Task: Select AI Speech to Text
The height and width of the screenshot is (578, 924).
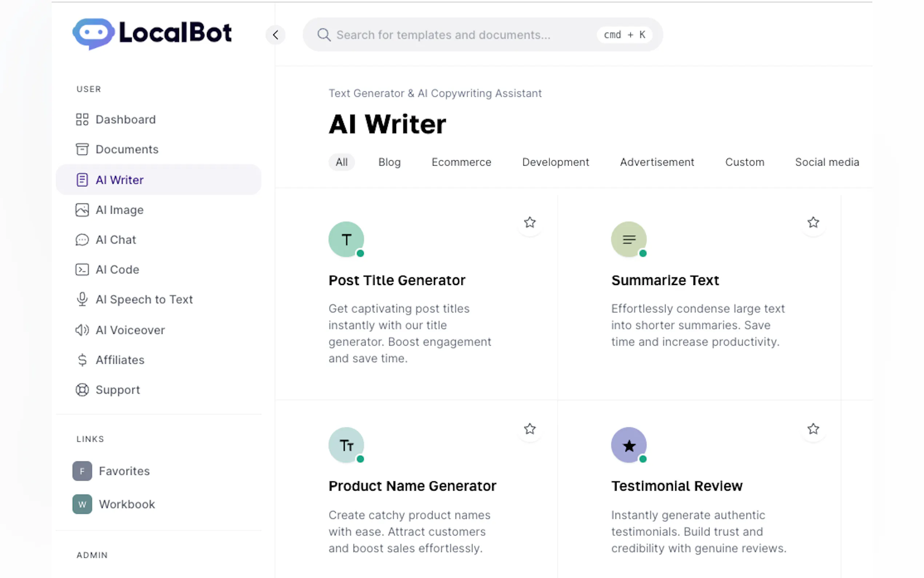Action: pos(144,299)
